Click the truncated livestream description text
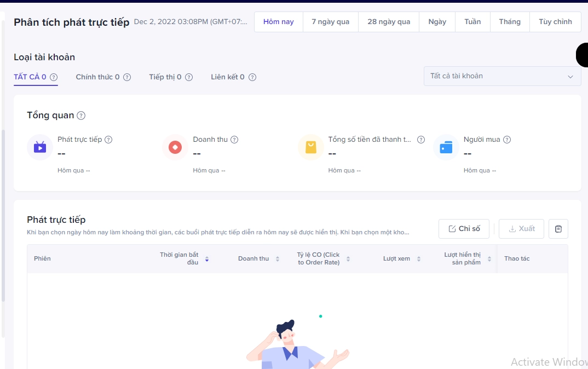Image resolution: width=588 pixels, height=369 pixels. pos(218,233)
